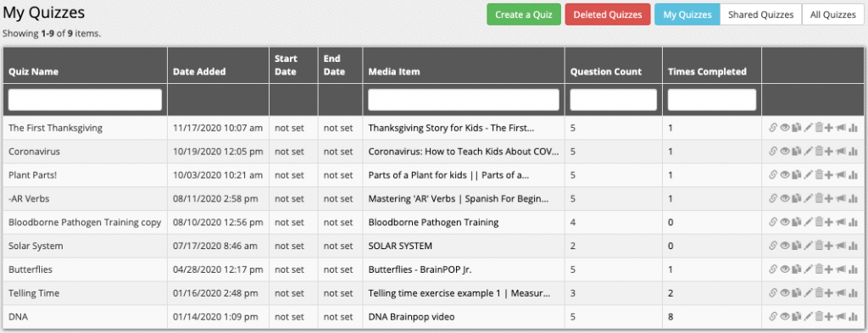Sort table by Date Added column header
Screen dimensions: 868x333
tap(199, 71)
